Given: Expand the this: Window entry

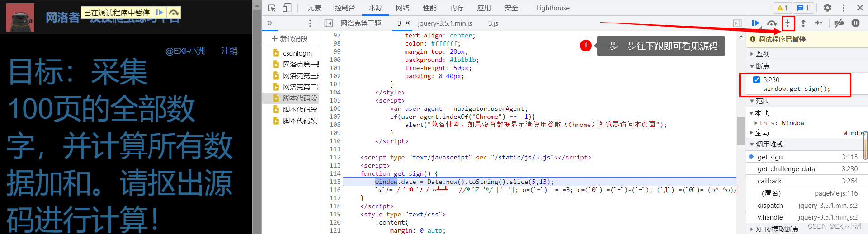Looking at the screenshot, I should pos(782,123).
